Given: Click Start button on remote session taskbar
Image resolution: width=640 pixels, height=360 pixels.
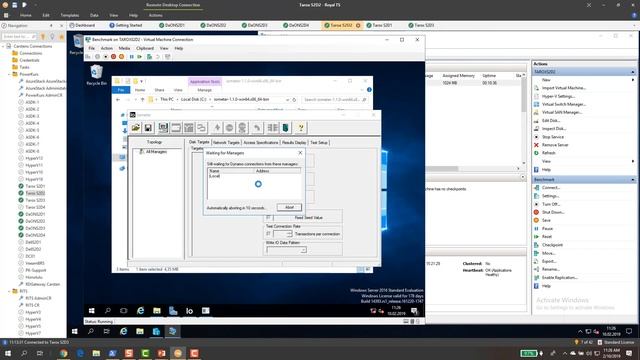Looking at the screenshot, I should coord(75,332).
